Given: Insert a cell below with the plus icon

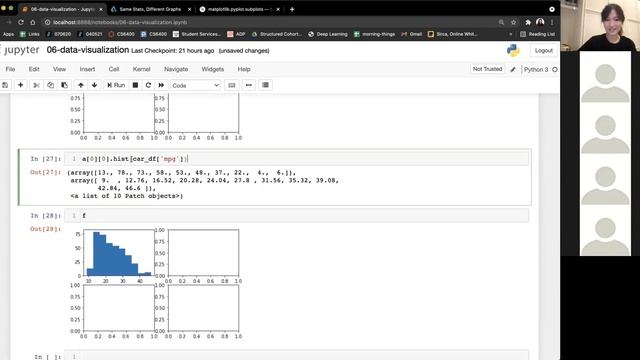Looking at the screenshot, I should click(20, 85).
